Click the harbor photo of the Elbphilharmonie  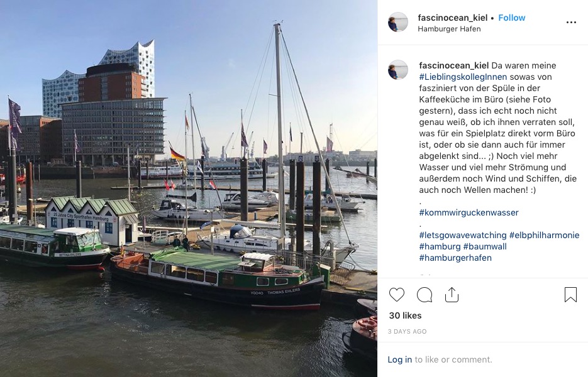point(189,188)
